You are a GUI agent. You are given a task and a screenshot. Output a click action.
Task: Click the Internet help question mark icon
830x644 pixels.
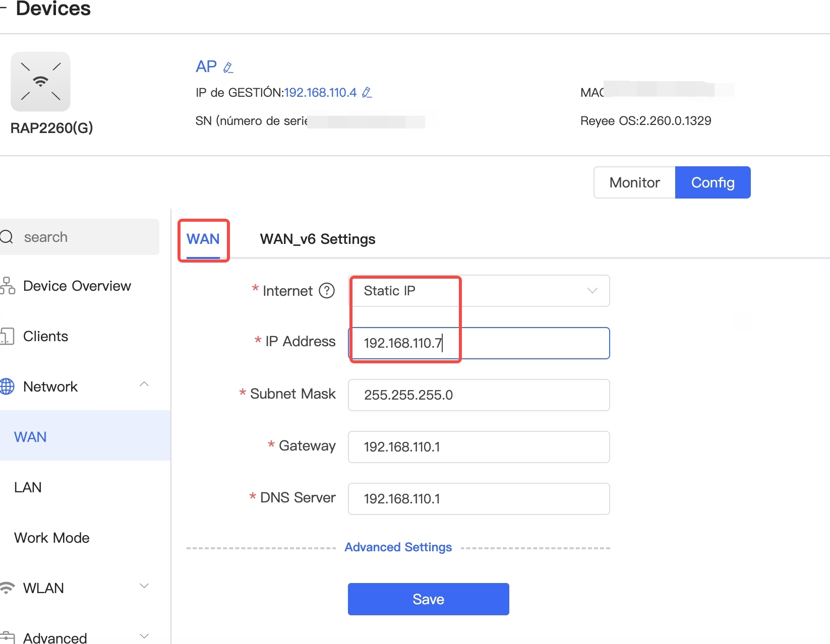(327, 291)
